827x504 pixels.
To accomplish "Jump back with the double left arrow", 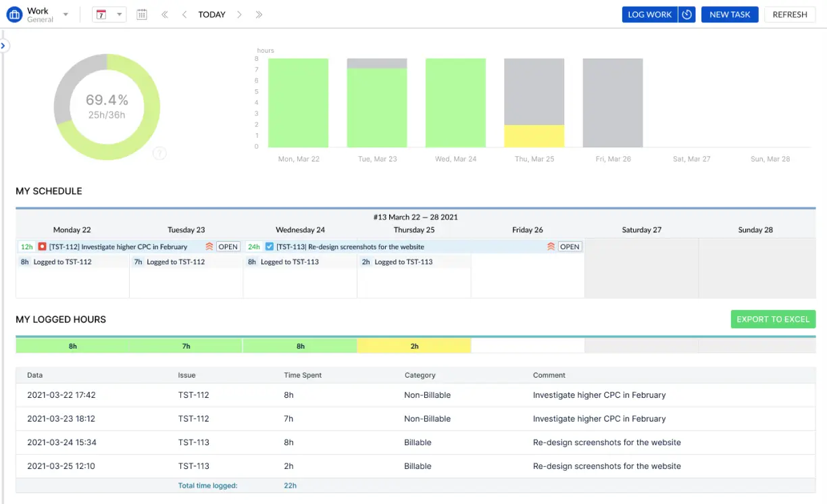I will (x=164, y=15).
